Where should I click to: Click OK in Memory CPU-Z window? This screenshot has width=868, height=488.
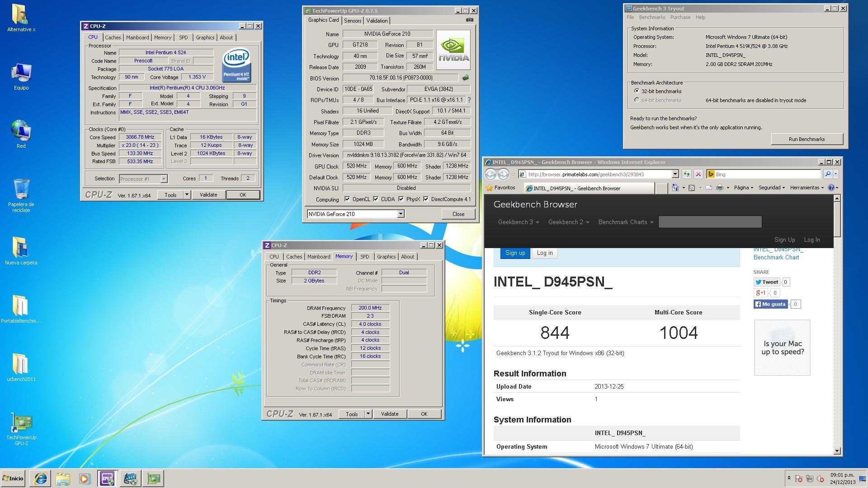point(424,414)
